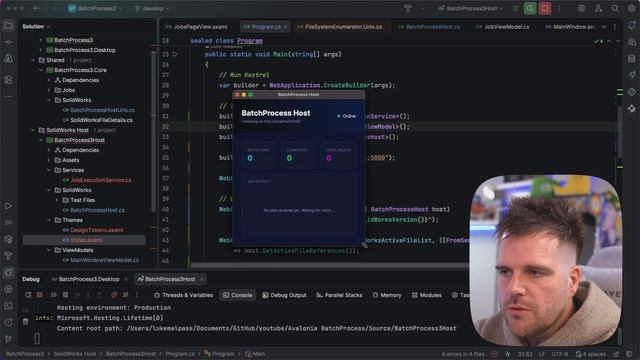Open the Memory tab

pos(387,295)
